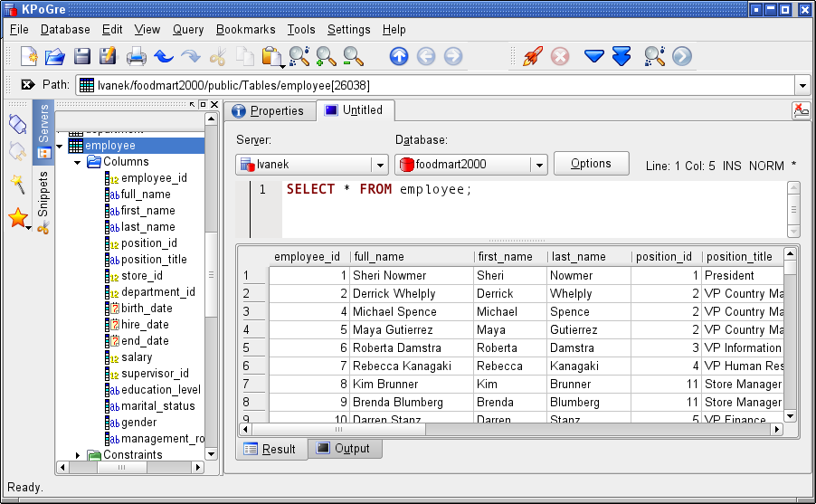Expand the Constraints folder in tree
Image resolution: width=816 pixels, height=504 pixels.
[78, 455]
